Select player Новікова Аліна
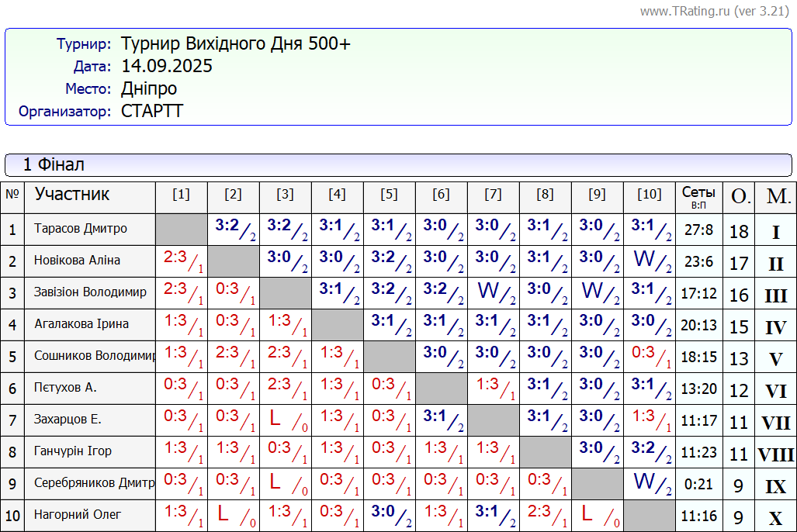This screenshot has height=532, width=797. [77, 261]
